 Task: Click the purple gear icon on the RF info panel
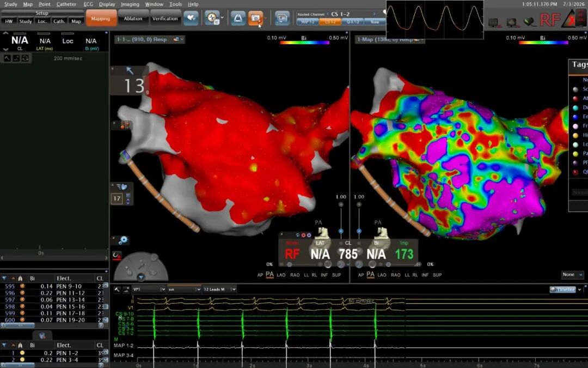pyautogui.click(x=309, y=235)
